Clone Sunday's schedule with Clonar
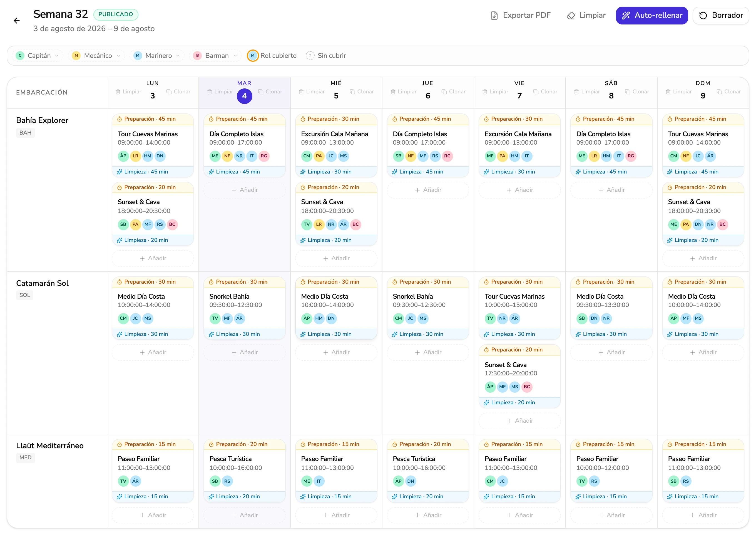756x535 pixels. pyautogui.click(x=729, y=92)
